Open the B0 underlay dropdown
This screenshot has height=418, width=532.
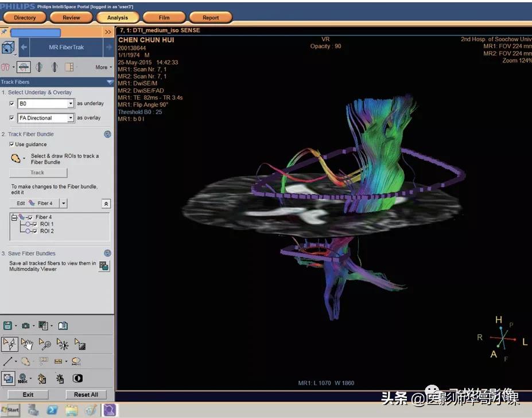pos(71,104)
